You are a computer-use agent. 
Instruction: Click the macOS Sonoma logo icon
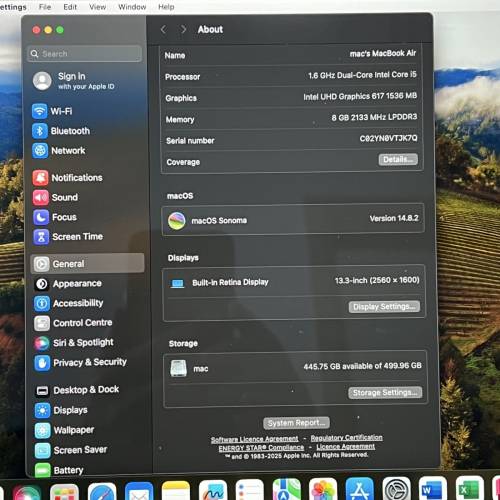click(x=177, y=221)
